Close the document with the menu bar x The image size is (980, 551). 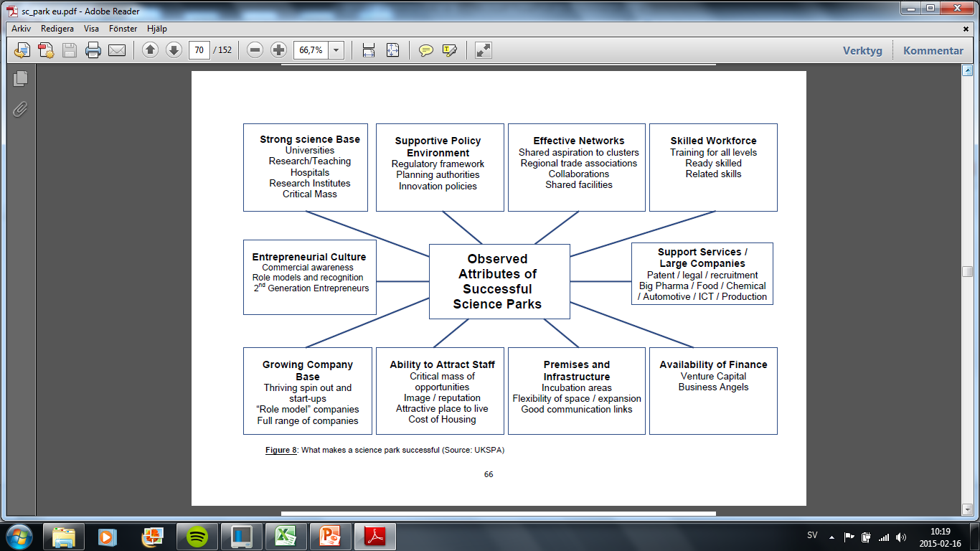[966, 29]
